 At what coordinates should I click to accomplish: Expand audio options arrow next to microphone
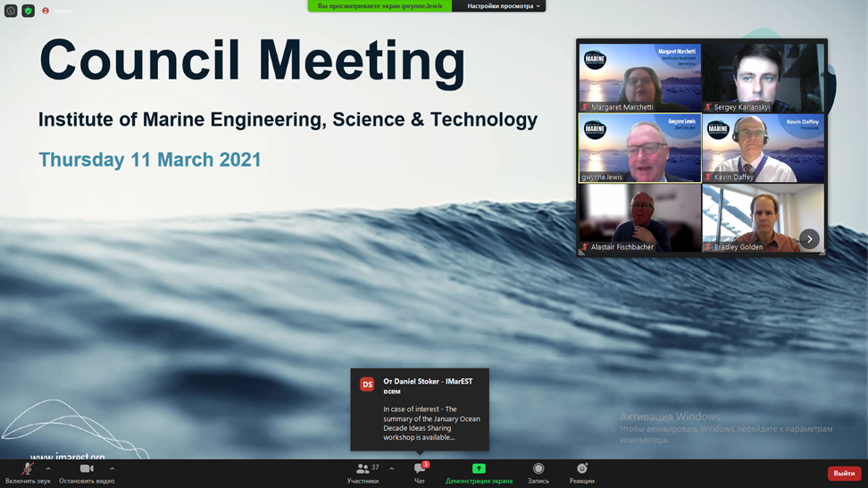(48, 468)
